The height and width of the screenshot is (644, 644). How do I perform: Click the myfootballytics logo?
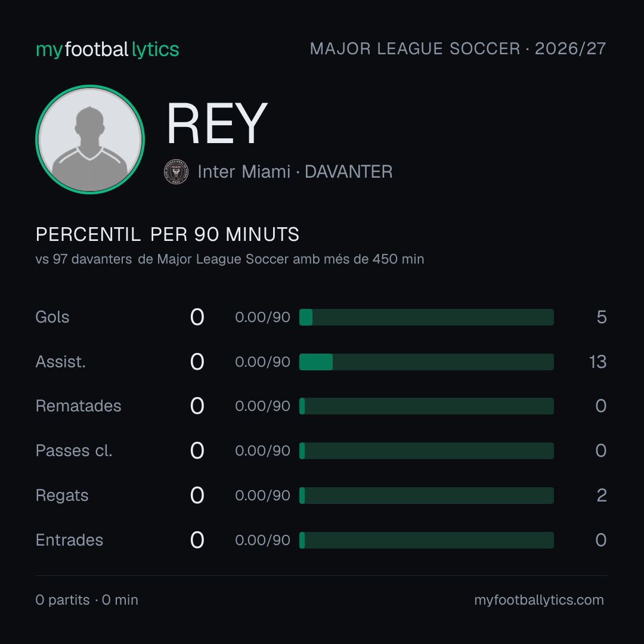pyautogui.click(x=107, y=49)
